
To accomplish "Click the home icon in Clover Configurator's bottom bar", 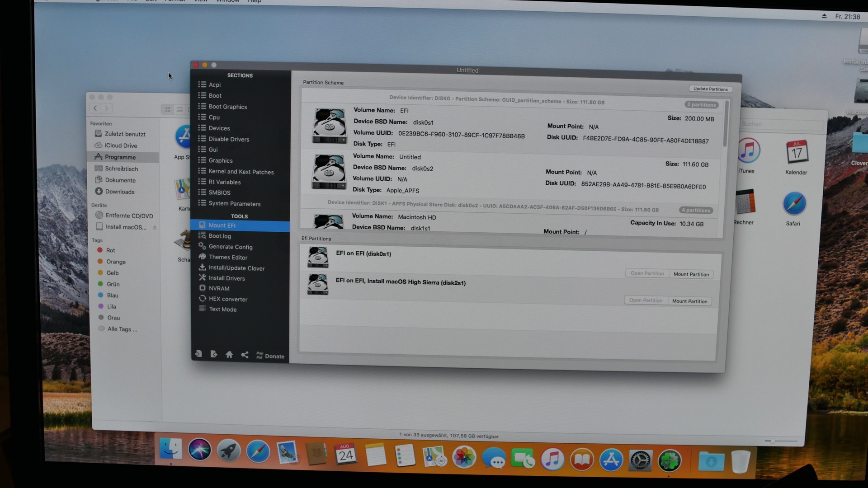I will point(229,355).
